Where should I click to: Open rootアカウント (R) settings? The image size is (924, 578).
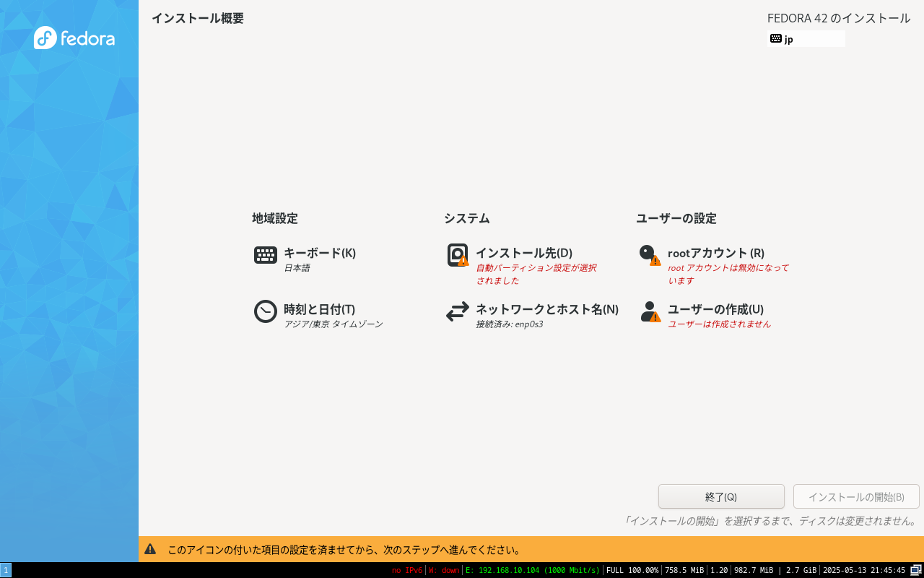coord(716,253)
